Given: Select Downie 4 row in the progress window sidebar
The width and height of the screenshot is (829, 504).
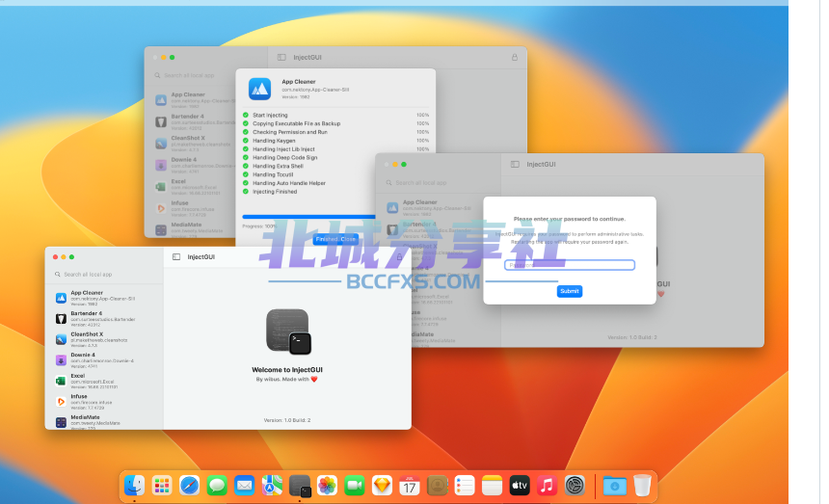Looking at the screenshot, I should [194, 166].
